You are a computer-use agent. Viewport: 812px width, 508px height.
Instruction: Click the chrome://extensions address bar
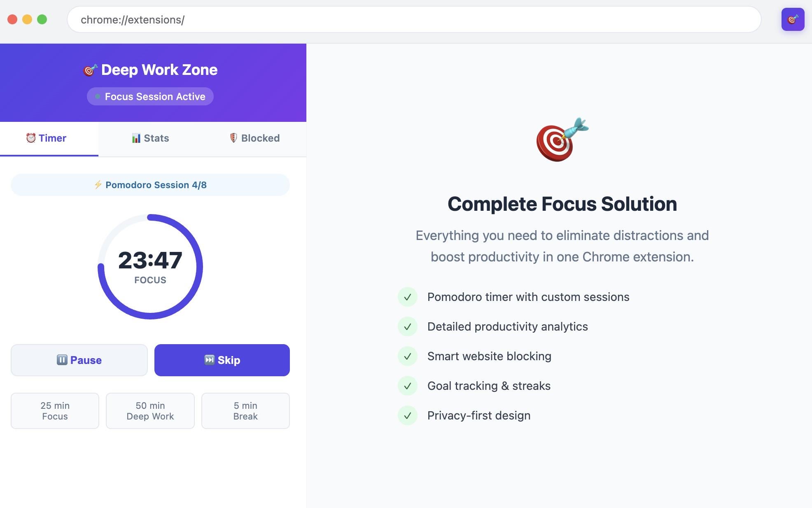click(x=413, y=19)
